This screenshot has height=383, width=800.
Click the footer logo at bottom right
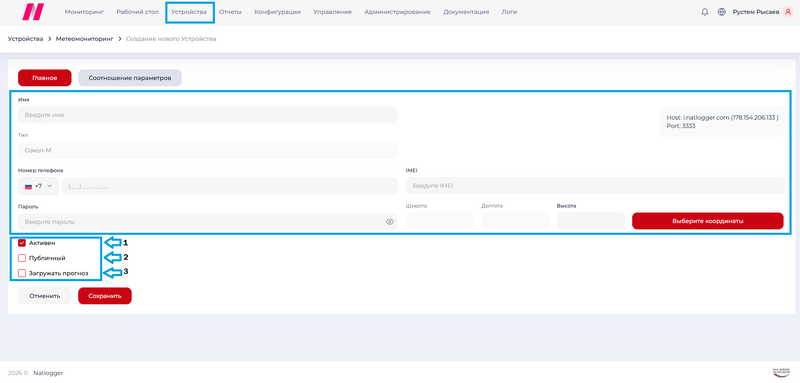(781, 372)
